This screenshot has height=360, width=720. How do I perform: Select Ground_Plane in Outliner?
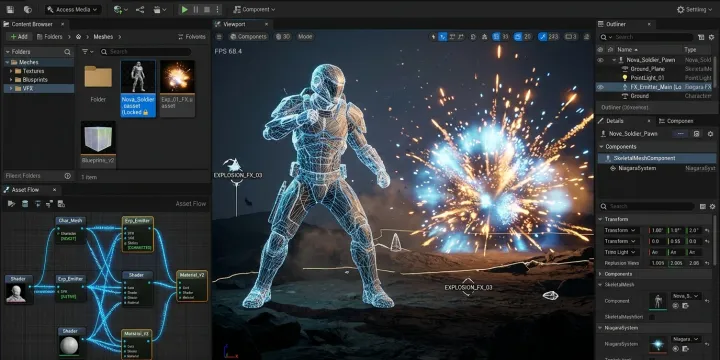tap(647, 69)
